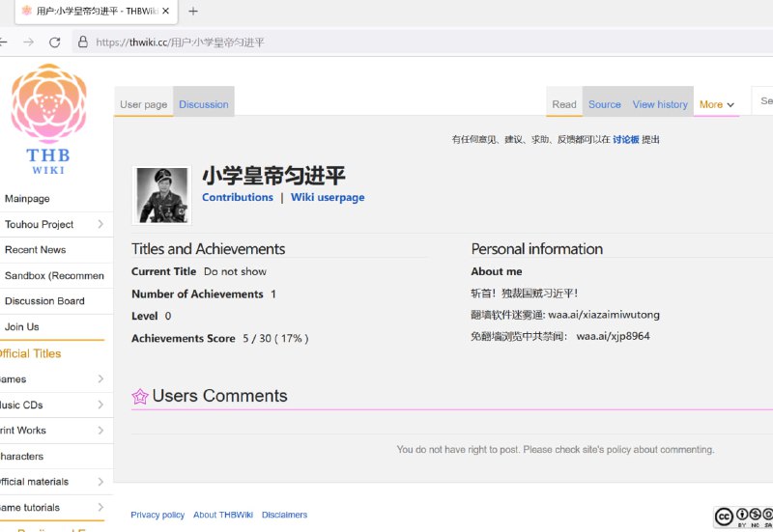The height and width of the screenshot is (532, 773).
Task: Click the THB Wiki flower logo
Action: tap(48, 119)
